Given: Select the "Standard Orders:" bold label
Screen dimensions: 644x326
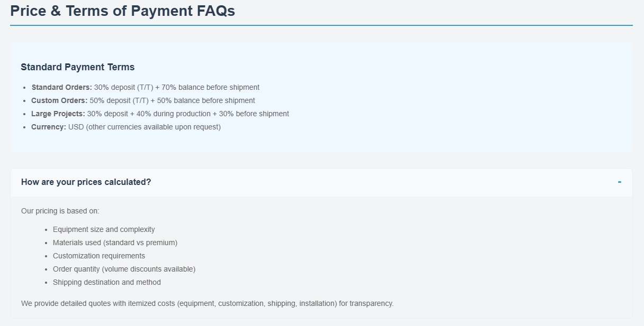Looking at the screenshot, I should 61,88.
